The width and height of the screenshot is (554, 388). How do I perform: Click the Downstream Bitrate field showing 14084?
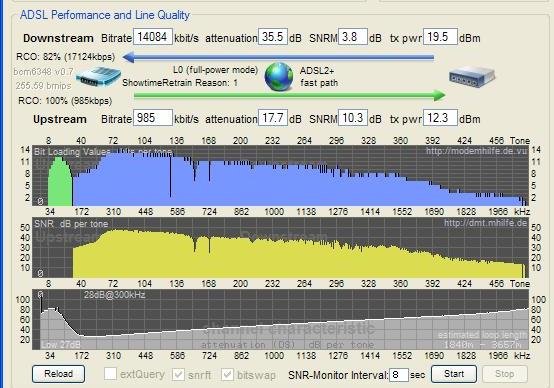pos(153,37)
